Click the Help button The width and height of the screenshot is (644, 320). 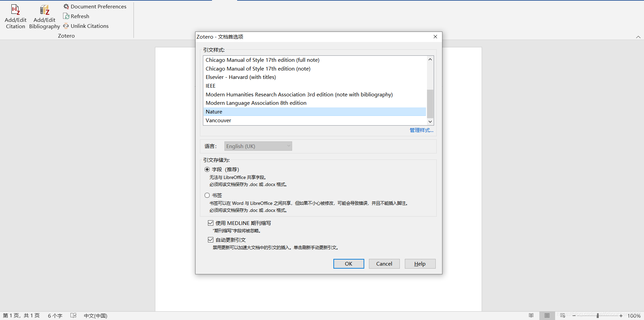[420, 264]
